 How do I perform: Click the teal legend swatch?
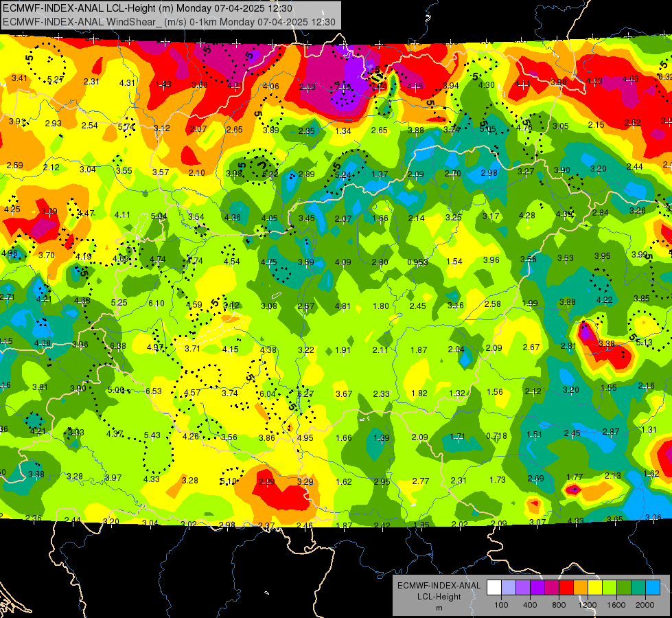point(638,588)
